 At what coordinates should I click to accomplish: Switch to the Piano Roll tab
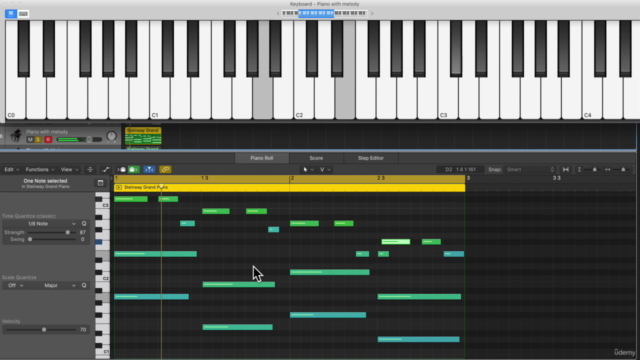click(x=262, y=158)
